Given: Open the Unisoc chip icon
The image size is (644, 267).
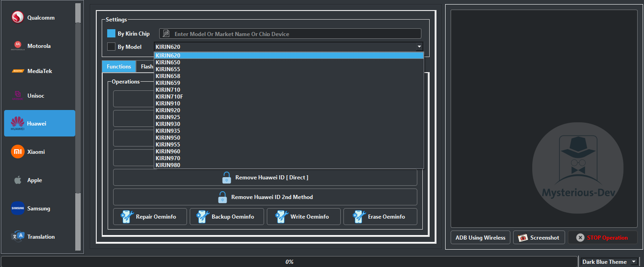Looking at the screenshot, I should click(18, 96).
